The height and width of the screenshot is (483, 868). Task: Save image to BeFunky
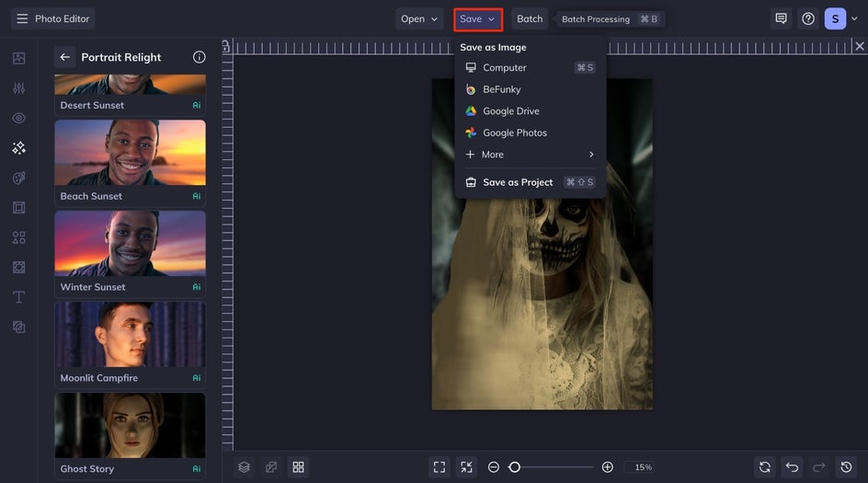pos(531,89)
